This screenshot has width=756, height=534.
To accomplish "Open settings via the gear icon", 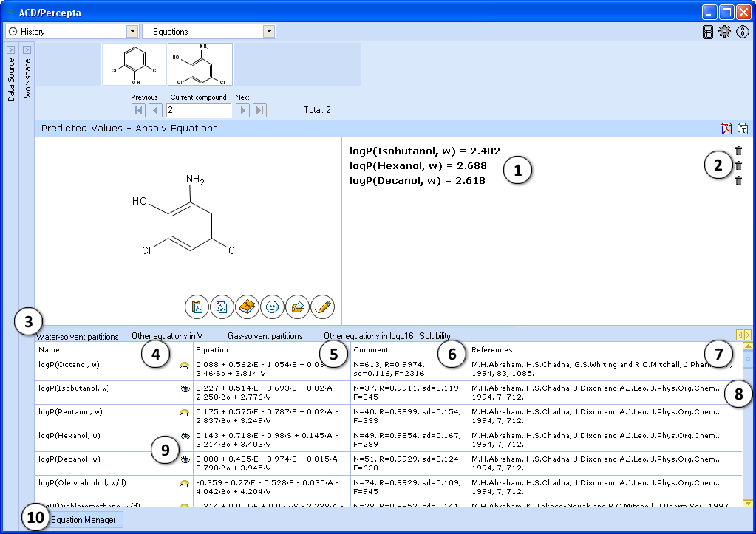I will (724, 32).
